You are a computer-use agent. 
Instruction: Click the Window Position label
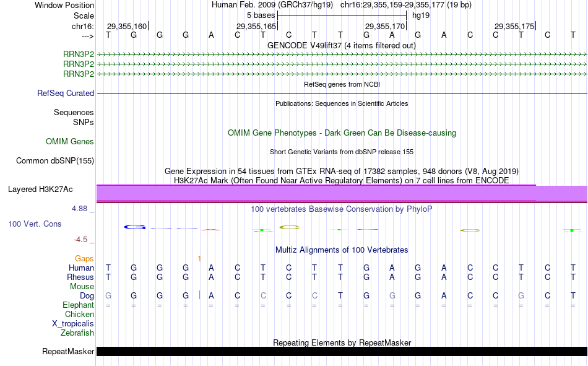coord(64,5)
